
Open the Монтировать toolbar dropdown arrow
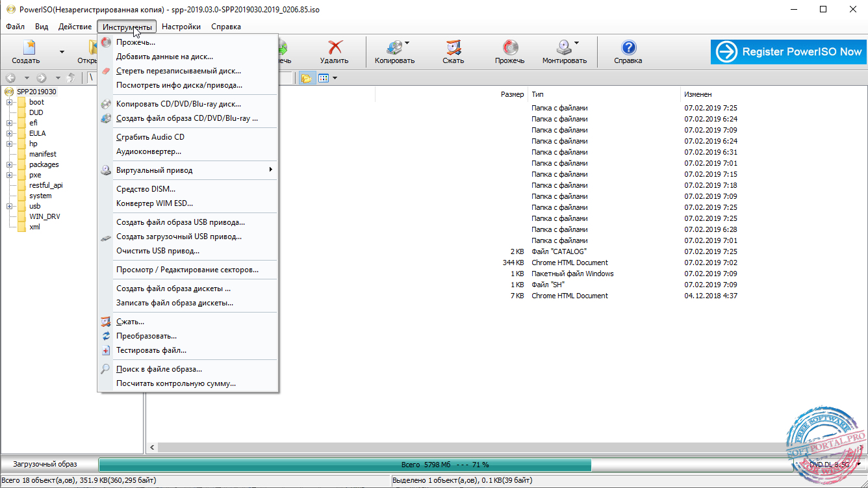coord(576,44)
